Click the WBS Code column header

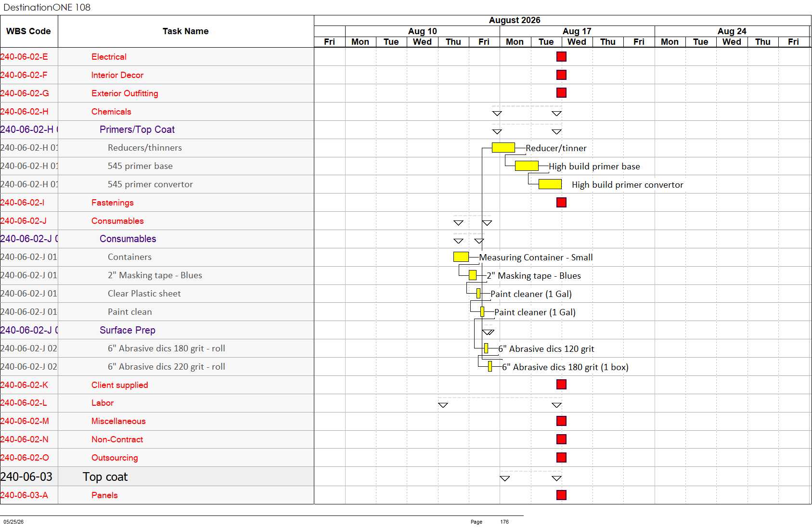29,31
